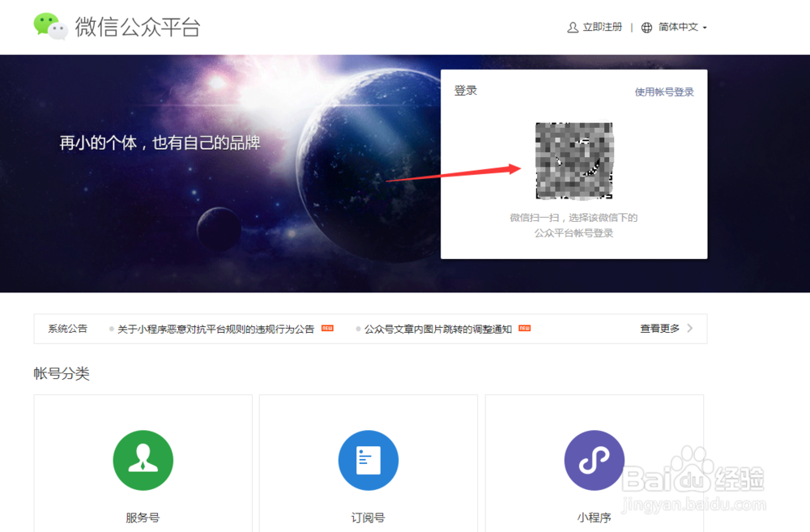Viewport: 810px width, 532px height.
Task: Click the user icon beside 立即注册
Action: [x=573, y=28]
